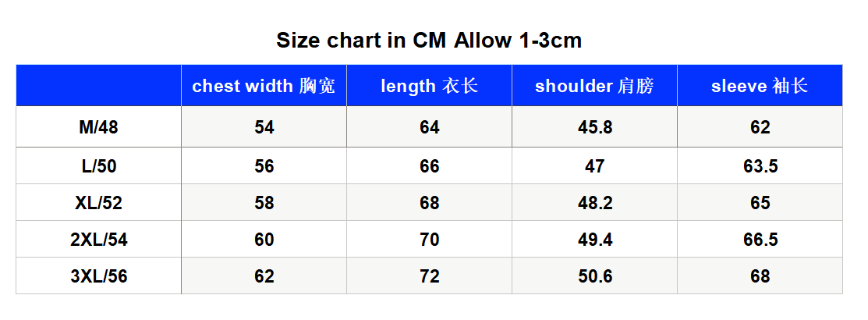Click the empty blue header corner cell
The image size is (868, 320).
98,86
